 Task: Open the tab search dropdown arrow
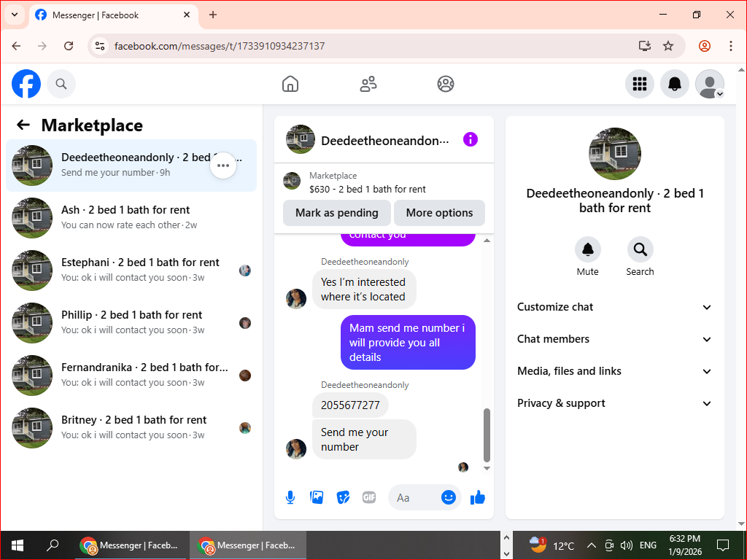15,15
